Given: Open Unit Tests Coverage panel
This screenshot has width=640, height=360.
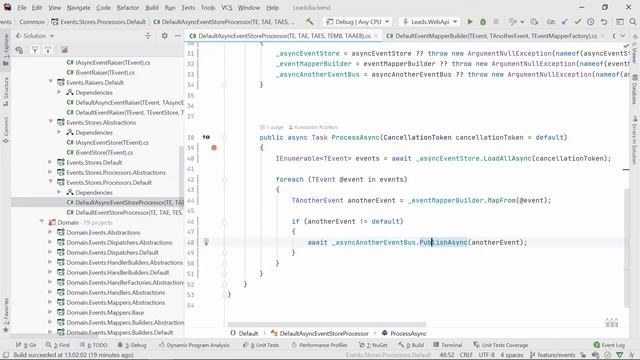Looking at the screenshot, I should (x=500, y=345).
